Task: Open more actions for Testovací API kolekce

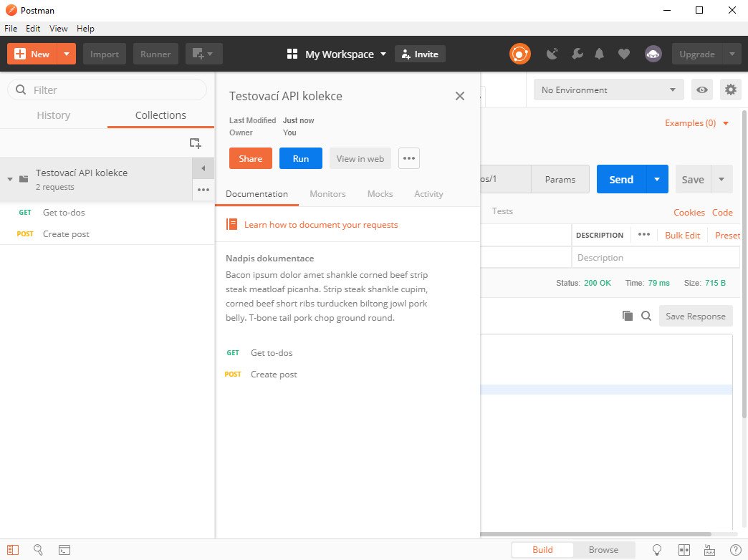Action: click(203, 190)
